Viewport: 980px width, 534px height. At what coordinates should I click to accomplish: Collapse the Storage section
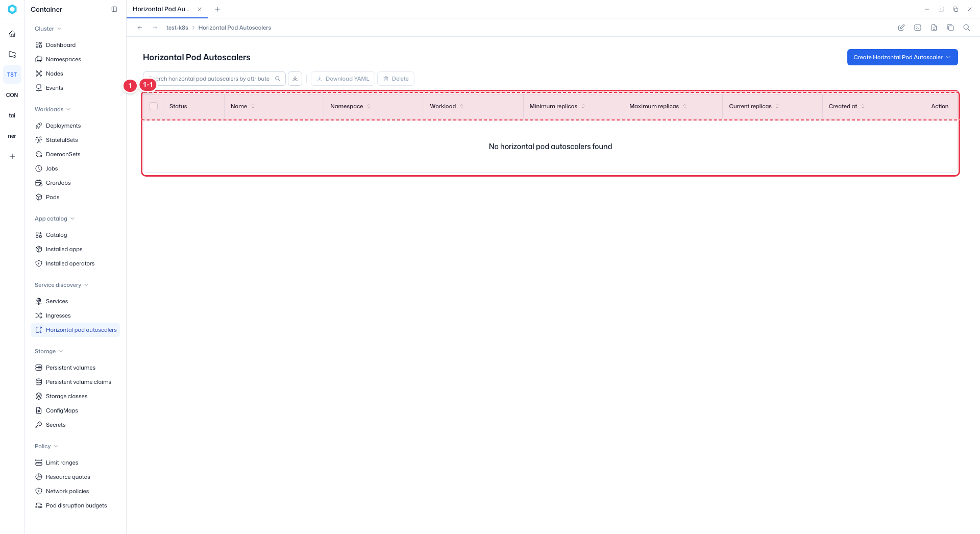49,351
